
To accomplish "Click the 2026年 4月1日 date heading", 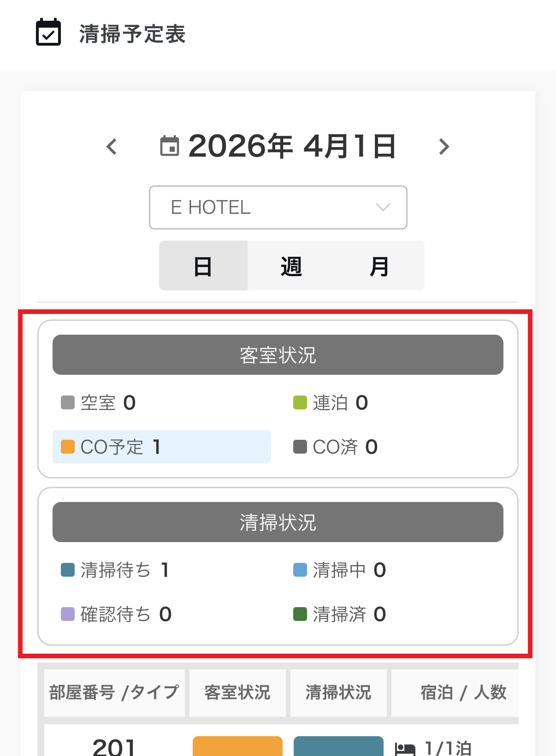I will [x=292, y=146].
